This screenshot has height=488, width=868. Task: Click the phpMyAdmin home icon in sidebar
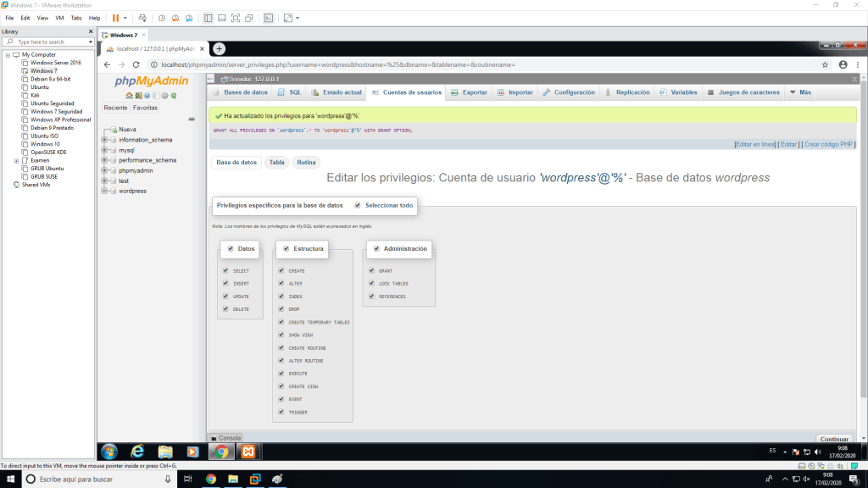128,95
